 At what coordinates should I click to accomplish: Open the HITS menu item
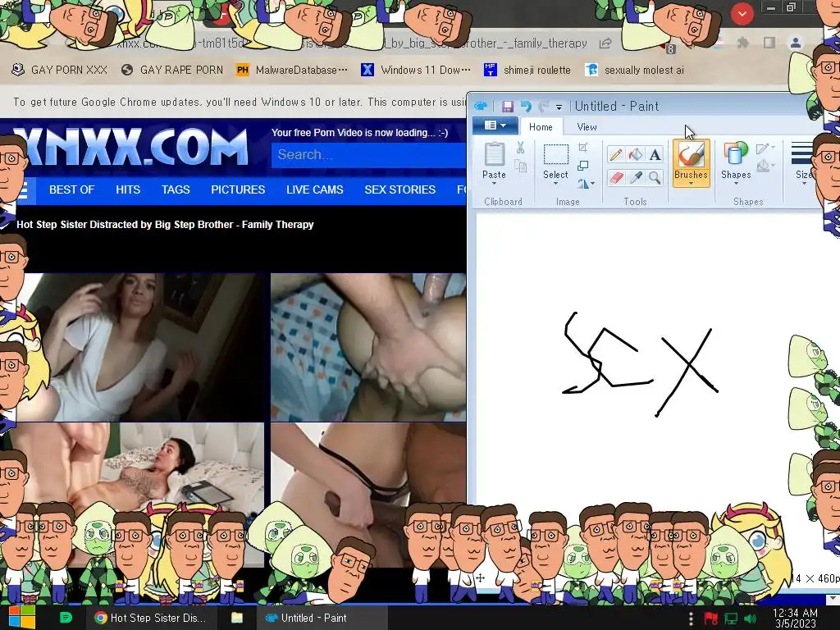point(128,189)
